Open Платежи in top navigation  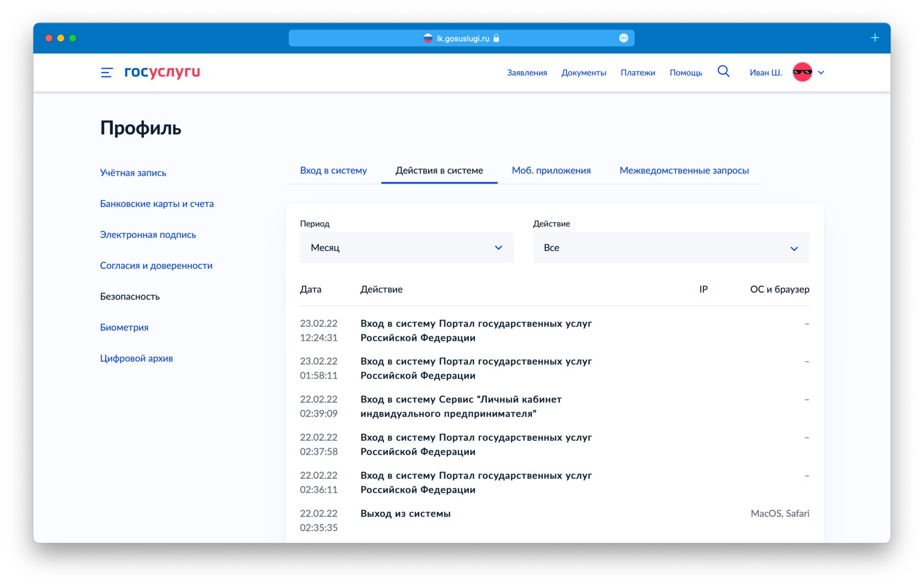(637, 73)
